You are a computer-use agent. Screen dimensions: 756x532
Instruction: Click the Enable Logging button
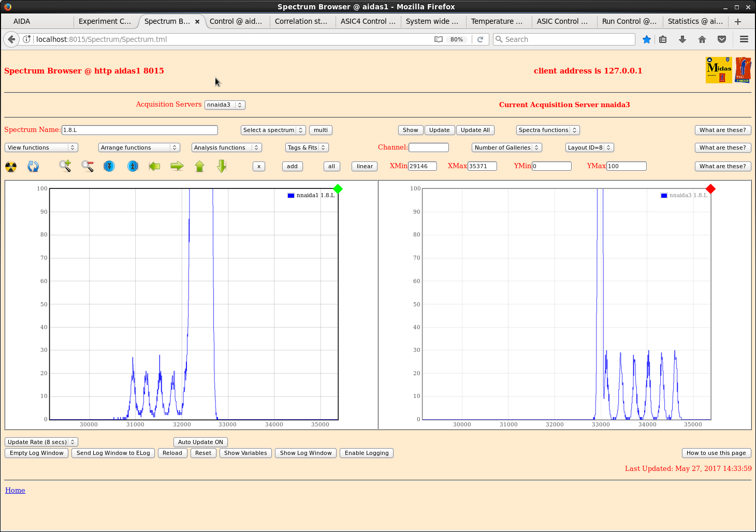(367, 453)
